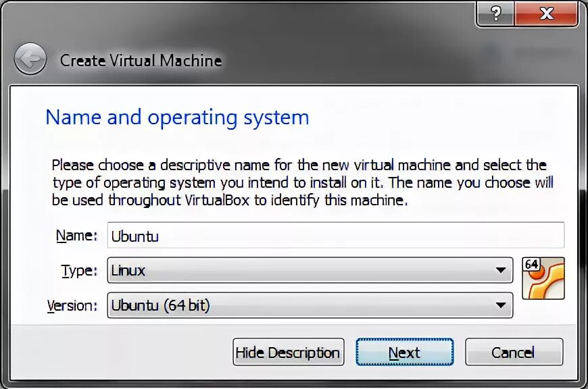Click the 'Type:' label
The height and width of the screenshot is (389, 588).
click(x=80, y=271)
